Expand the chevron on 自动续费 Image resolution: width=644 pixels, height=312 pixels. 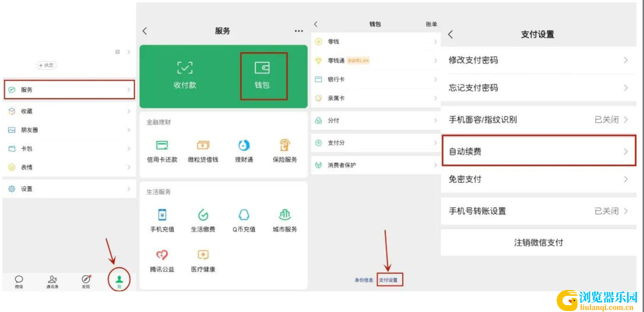coord(626,151)
